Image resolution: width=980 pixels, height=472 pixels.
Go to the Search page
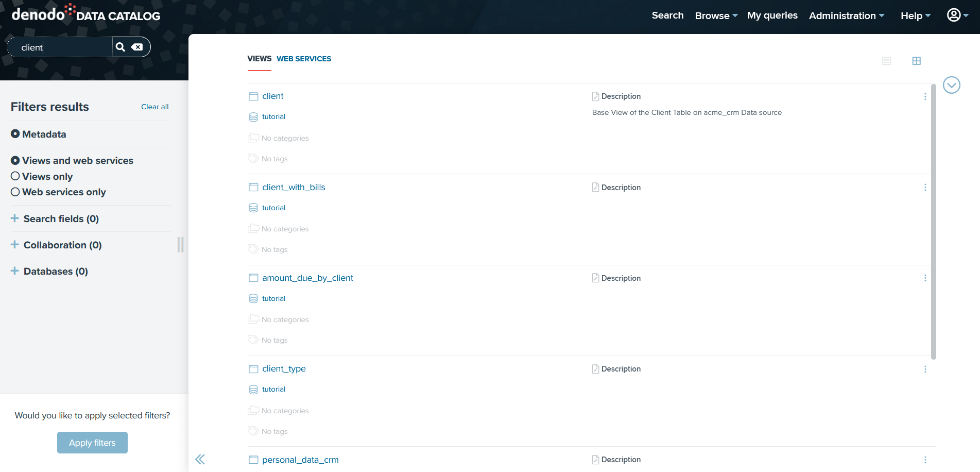(667, 15)
